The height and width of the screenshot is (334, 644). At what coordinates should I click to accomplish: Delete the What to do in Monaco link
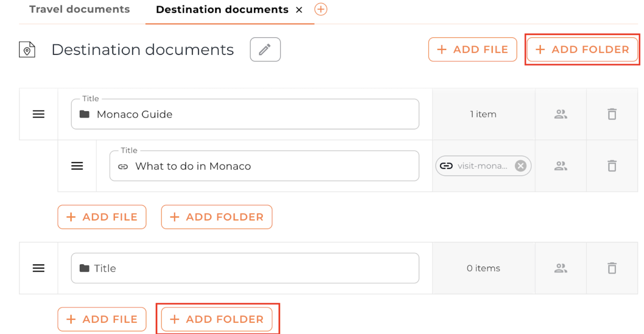[611, 166]
